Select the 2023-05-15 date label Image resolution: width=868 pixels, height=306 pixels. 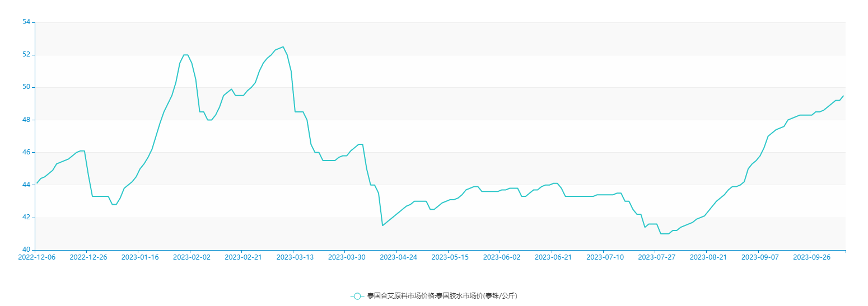(450, 257)
